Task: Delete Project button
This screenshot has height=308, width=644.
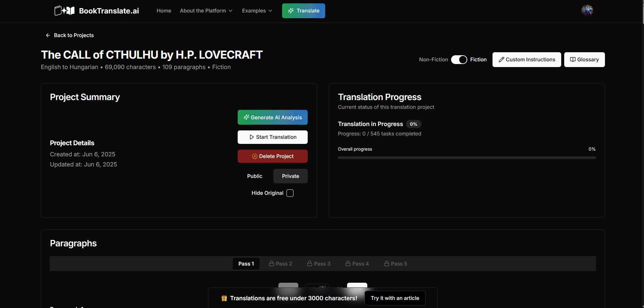Action: (273, 156)
